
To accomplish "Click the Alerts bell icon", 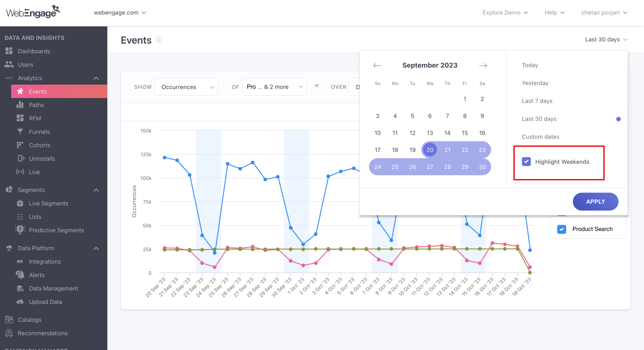I will 20,274.
